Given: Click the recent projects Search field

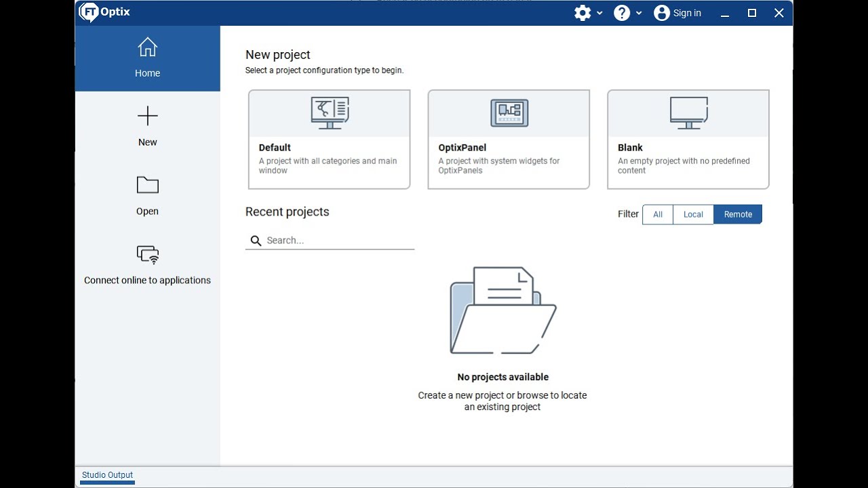Looking at the screenshot, I should (x=330, y=241).
